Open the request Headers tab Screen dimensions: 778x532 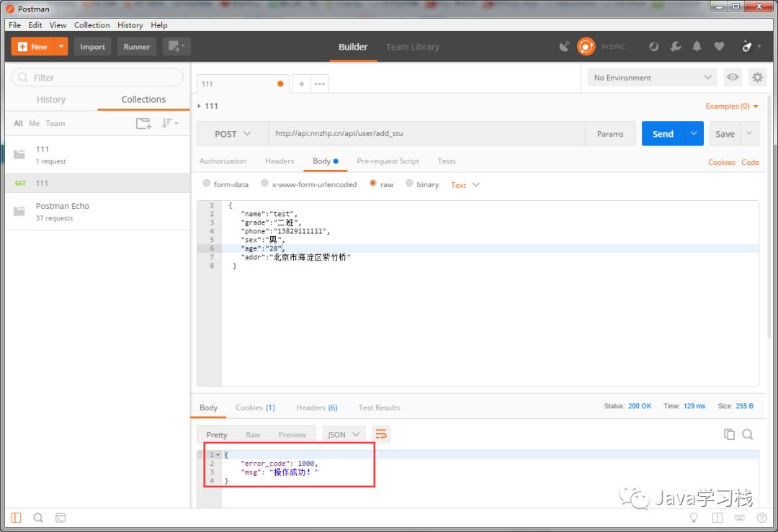click(280, 161)
